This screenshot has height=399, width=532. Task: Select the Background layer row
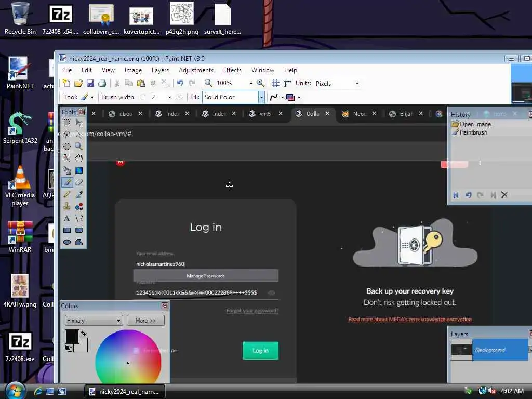(x=489, y=350)
